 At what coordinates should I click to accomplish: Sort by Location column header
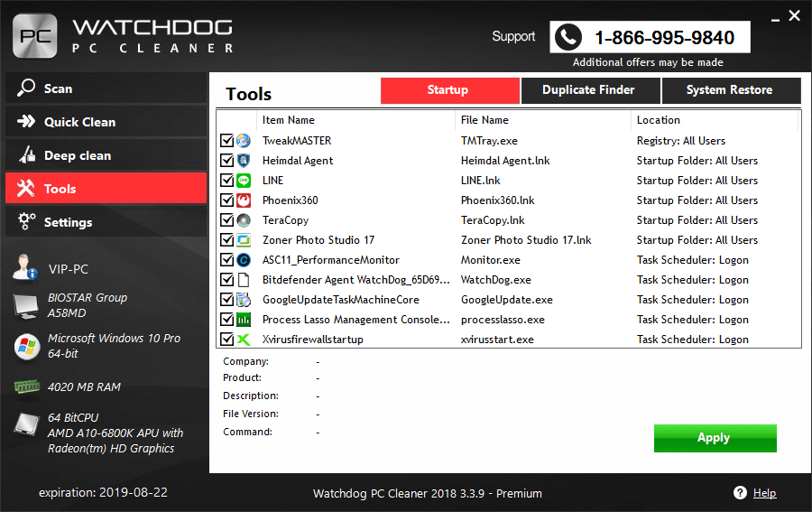[659, 120]
